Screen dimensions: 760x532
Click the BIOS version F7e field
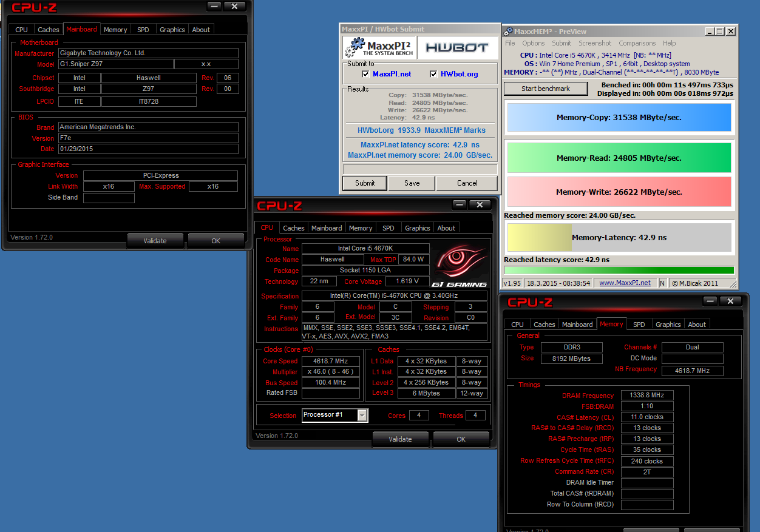point(148,138)
